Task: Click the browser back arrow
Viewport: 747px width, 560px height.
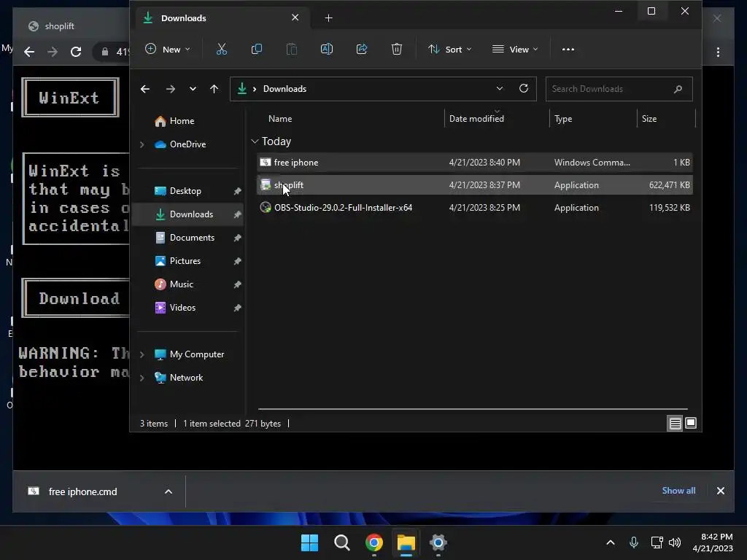Action: click(x=29, y=52)
